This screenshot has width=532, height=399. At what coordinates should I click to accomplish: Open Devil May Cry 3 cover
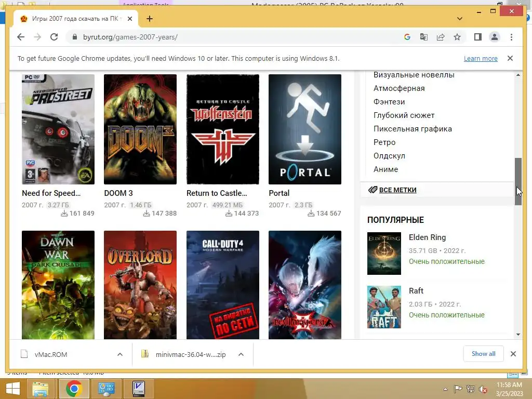304,285
